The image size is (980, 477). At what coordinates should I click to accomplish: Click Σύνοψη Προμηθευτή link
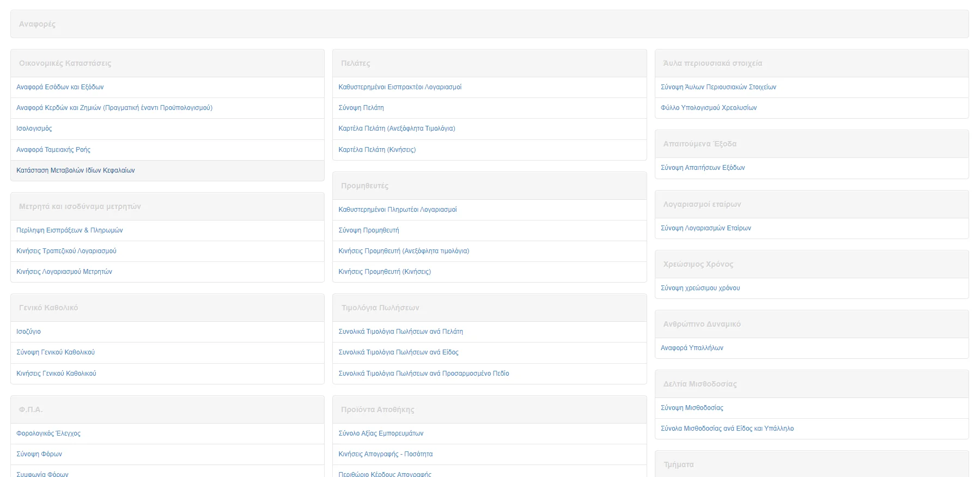point(369,230)
